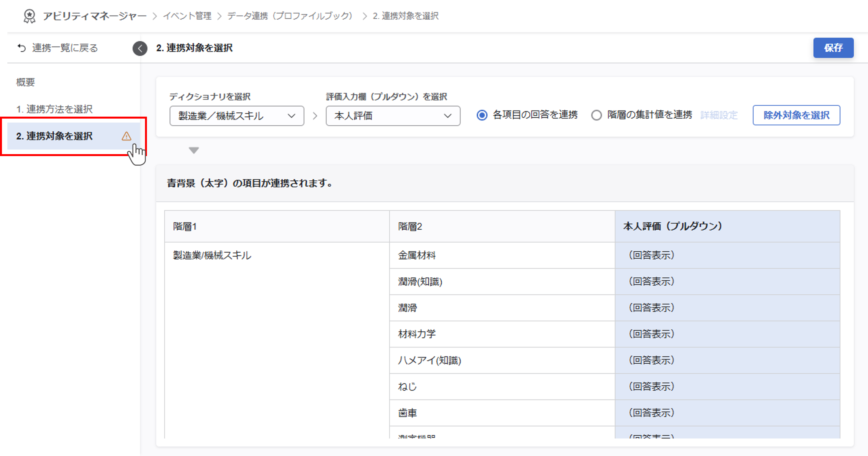Click the 詳細設定 link
This screenshot has width=868, height=456.
point(719,115)
